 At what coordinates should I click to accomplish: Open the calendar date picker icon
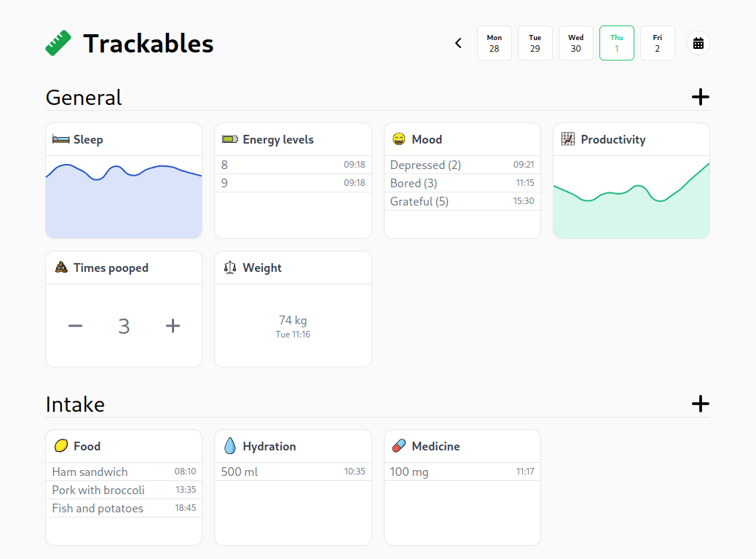[698, 43]
